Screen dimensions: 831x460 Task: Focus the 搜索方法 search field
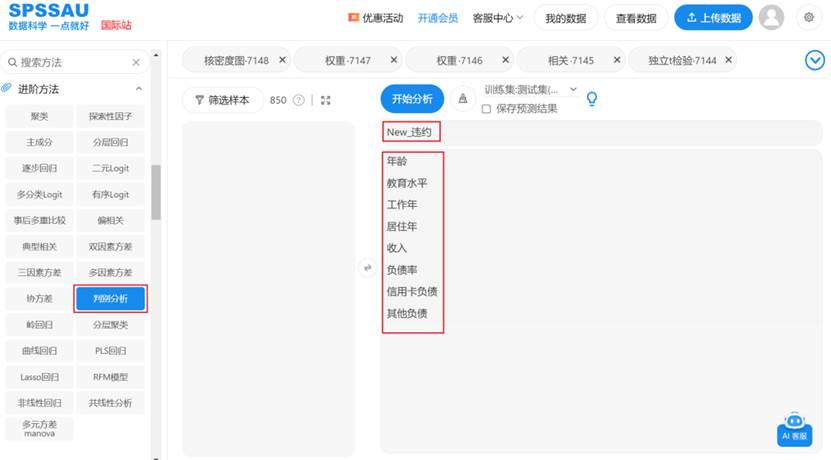pos(74,63)
